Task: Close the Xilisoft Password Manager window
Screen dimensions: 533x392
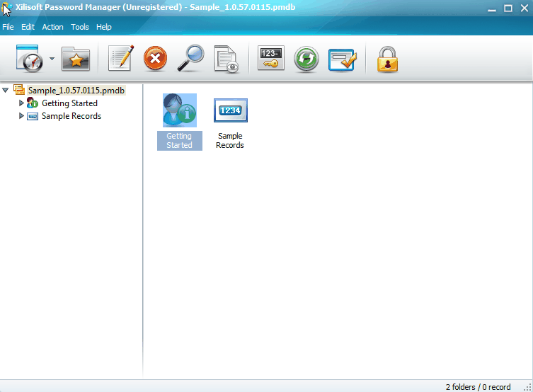Action: [x=525, y=8]
